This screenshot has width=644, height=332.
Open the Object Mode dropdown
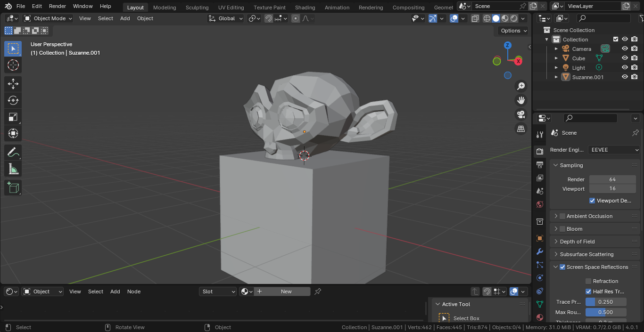[48, 18]
